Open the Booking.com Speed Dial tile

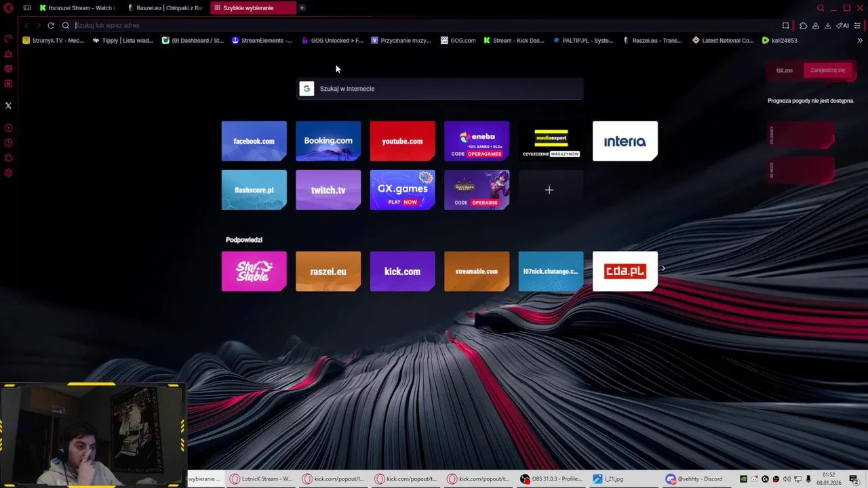328,141
